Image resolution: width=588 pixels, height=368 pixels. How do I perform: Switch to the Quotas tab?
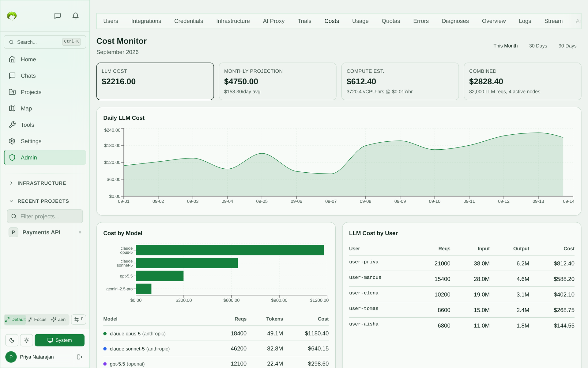pos(391,21)
